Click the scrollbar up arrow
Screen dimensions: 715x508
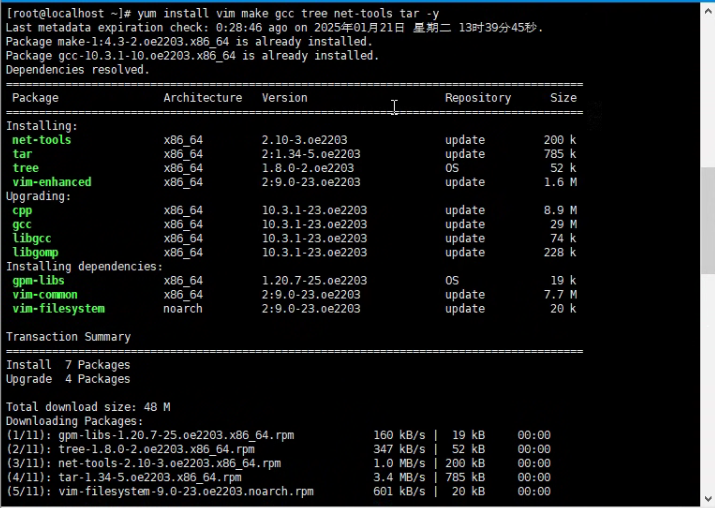pos(708,11)
